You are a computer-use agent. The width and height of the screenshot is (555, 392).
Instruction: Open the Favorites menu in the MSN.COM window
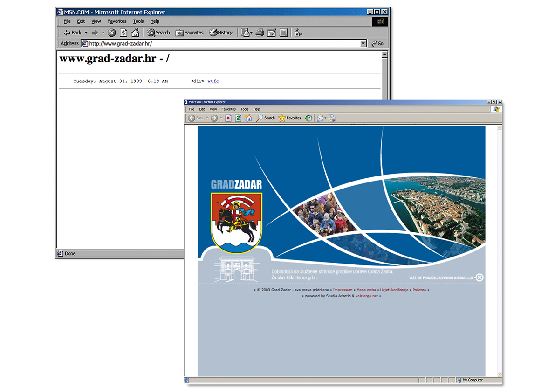[116, 21]
